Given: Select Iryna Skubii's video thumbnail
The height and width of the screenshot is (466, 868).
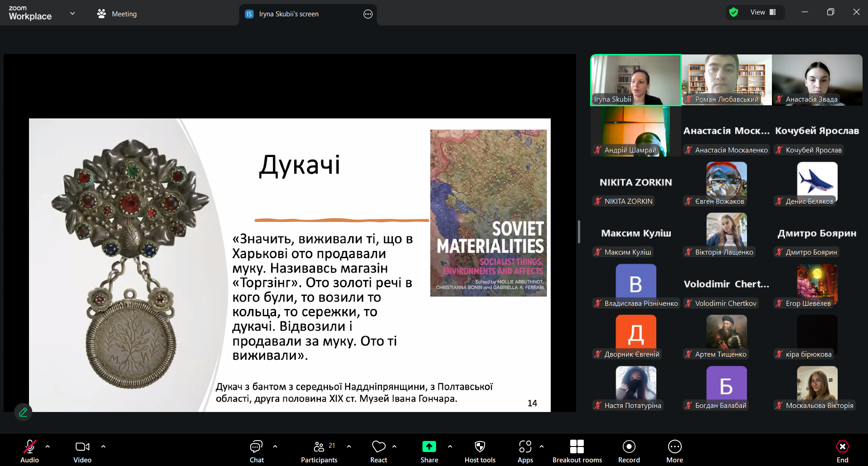Looking at the screenshot, I should 635,80.
